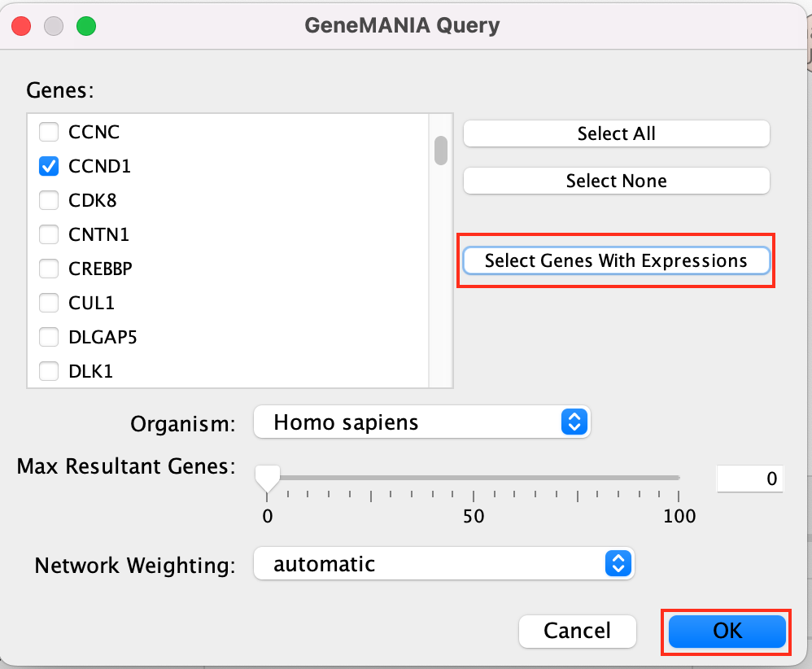Check the CCNC gene checkbox
This screenshot has width=812, height=669.
[50, 132]
